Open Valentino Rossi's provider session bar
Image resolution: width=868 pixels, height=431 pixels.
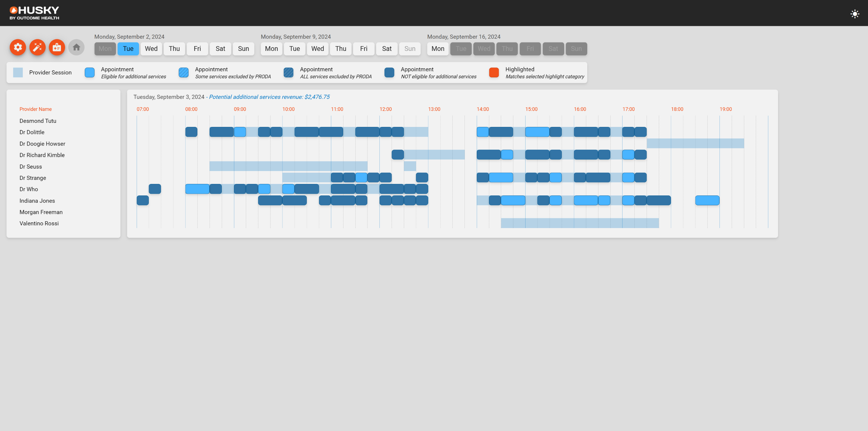pyautogui.click(x=580, y=223)
